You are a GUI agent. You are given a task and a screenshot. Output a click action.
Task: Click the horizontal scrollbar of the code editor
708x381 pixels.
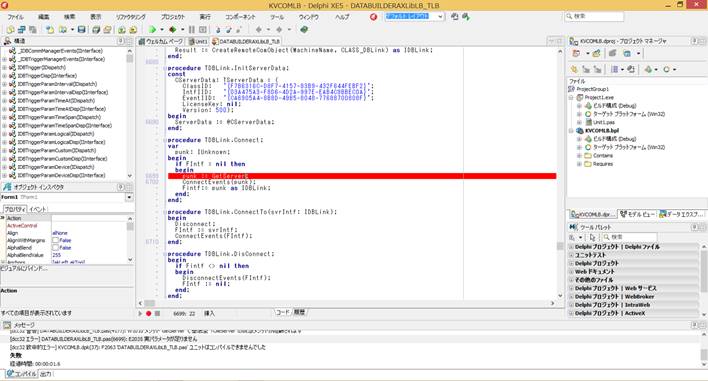[346, 303]
